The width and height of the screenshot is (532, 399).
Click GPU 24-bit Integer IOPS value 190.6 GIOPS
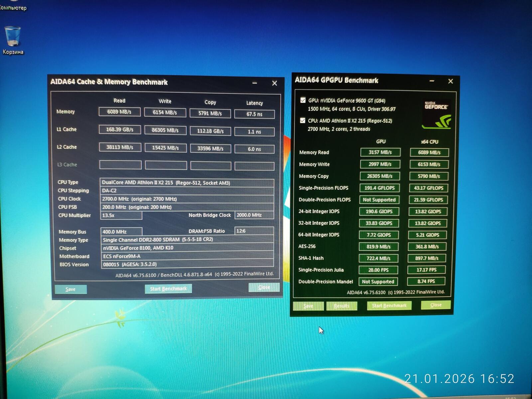coord(379,211)
